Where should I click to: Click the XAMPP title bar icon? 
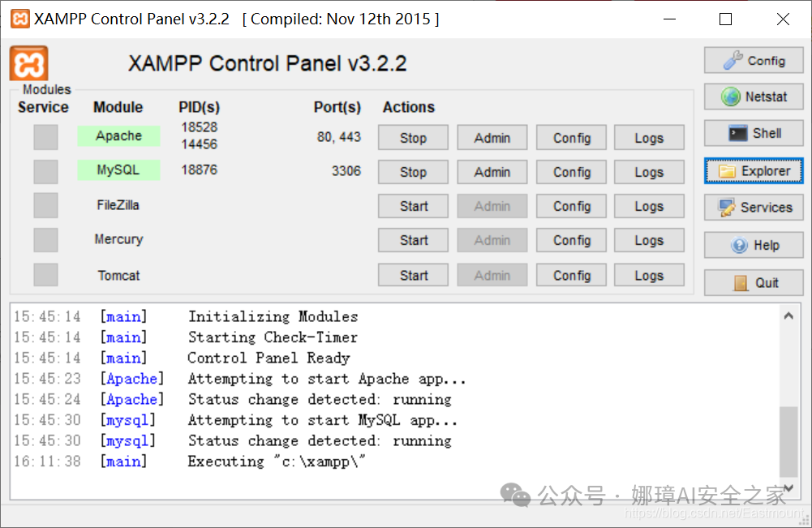coord(19,19)
